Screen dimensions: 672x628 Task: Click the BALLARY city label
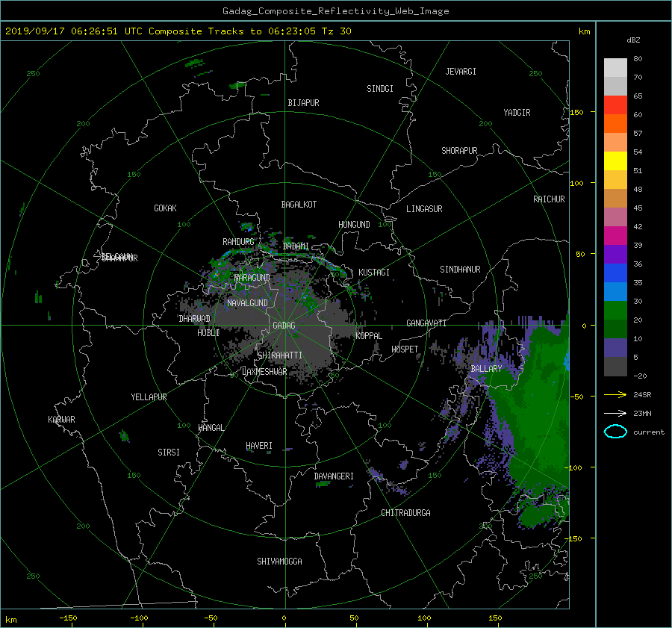coord(486,369)
